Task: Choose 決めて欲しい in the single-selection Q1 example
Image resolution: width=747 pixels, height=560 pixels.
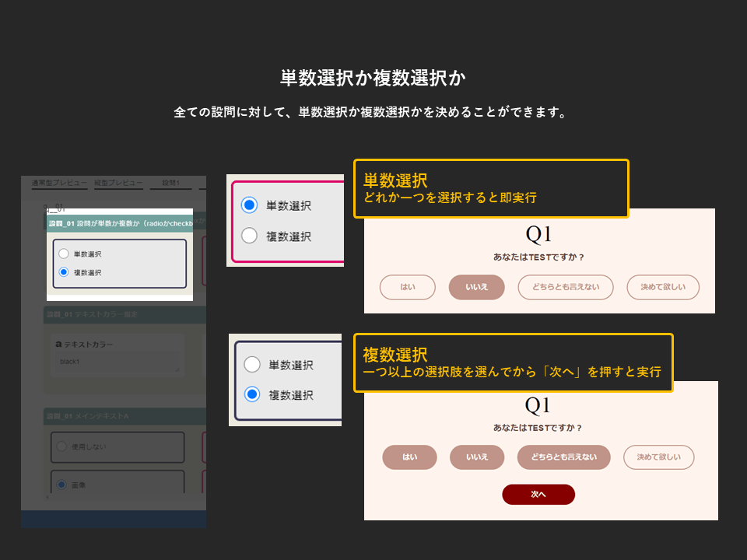Action: point(663,287)
